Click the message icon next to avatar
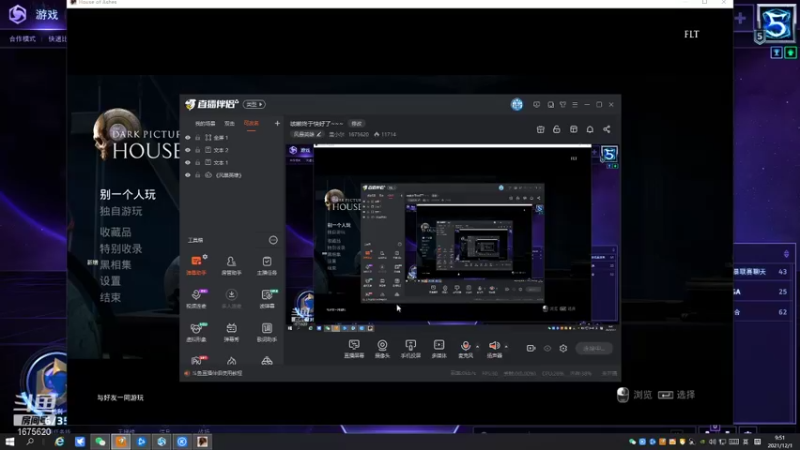800x450 pixels. pos(536,105)
